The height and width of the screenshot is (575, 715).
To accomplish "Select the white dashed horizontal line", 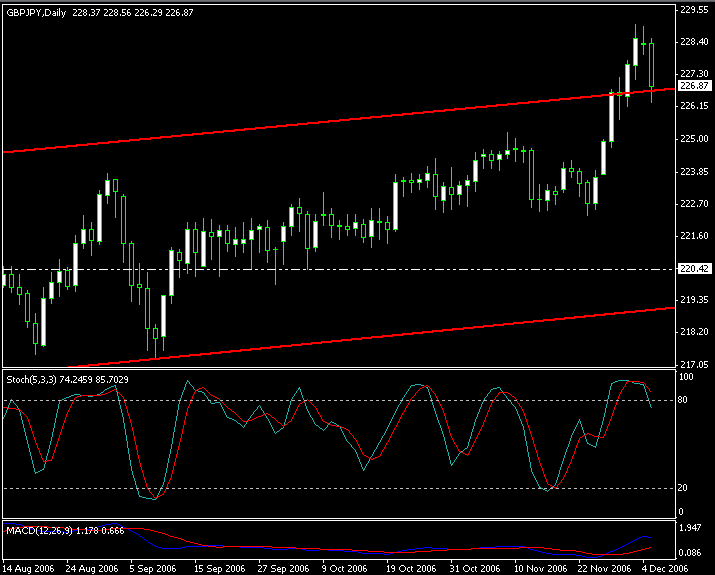I will pyautogui.click(x=339, y=269).
